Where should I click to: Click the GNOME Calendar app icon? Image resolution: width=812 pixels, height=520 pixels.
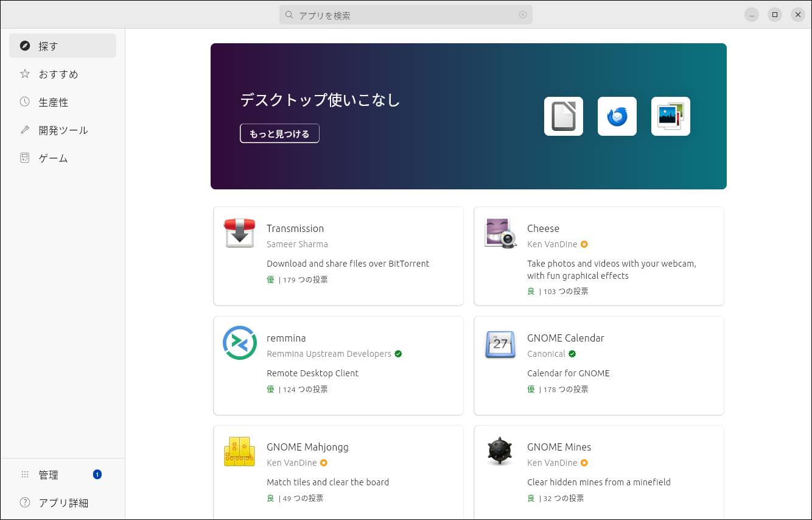pos(500,344)
